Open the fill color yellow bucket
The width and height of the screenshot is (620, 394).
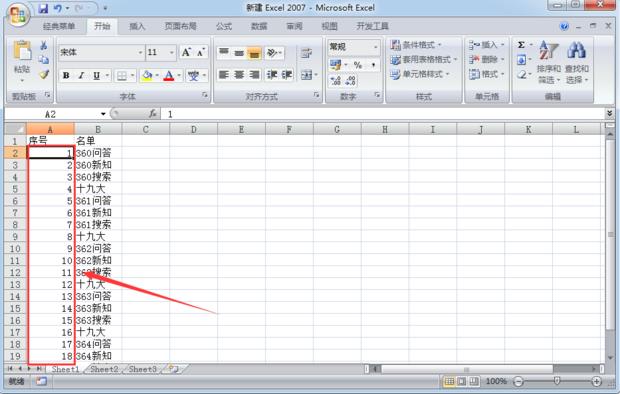point(147,75)
